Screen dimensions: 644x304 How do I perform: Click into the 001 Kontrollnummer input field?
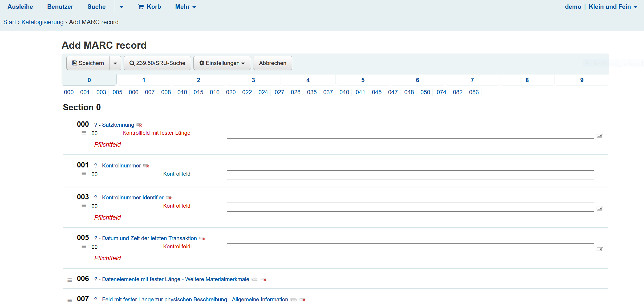(x=410, y=175)
